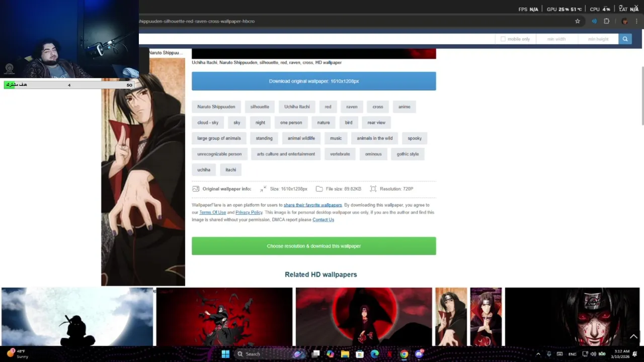Open the Windows Start menu

(225, 354)
